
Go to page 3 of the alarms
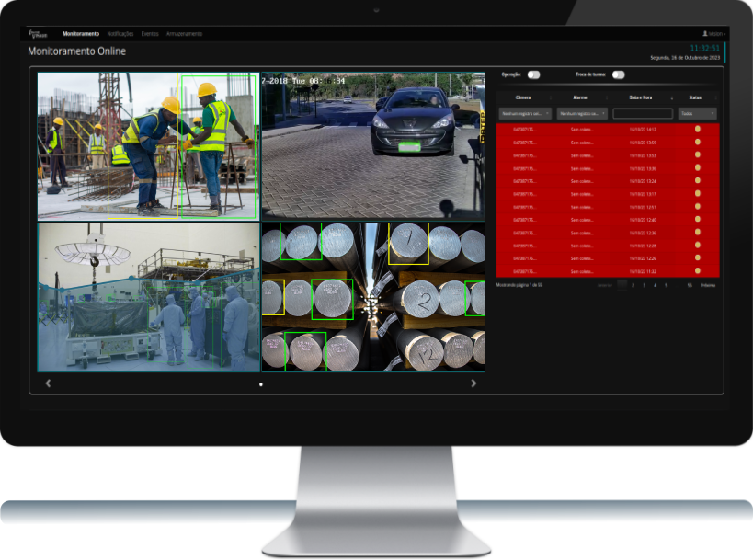[644, 285]
